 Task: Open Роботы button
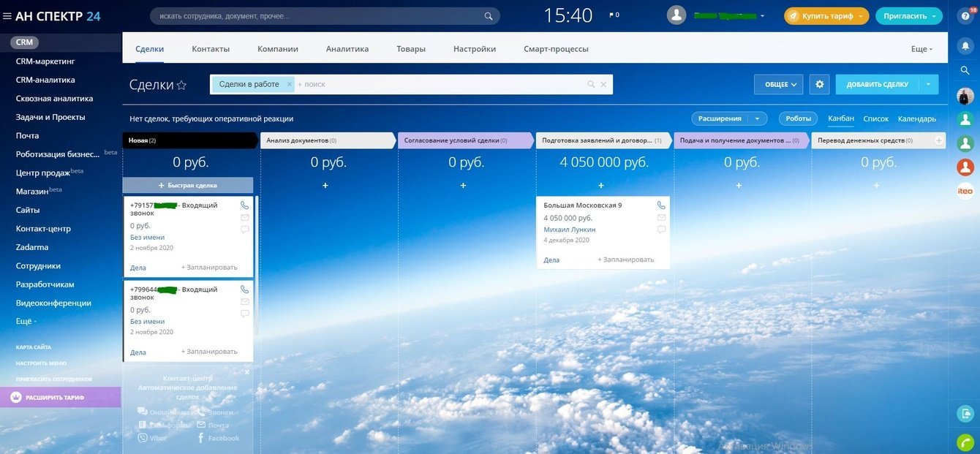799,118
